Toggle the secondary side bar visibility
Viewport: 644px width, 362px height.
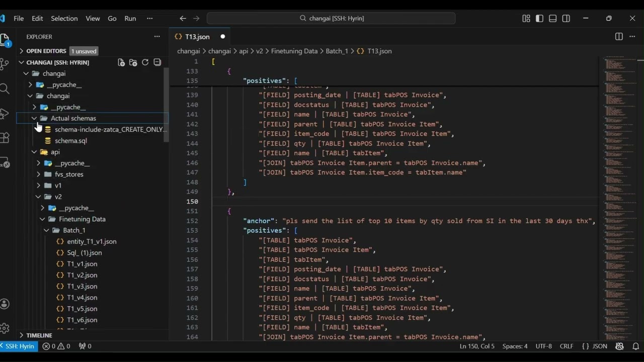(566, 18)
